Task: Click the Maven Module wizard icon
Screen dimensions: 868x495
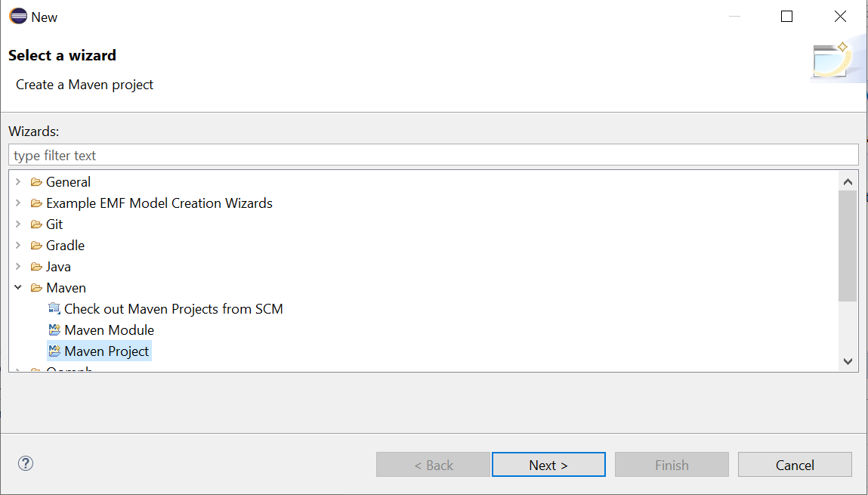Action: pos(54,330)
